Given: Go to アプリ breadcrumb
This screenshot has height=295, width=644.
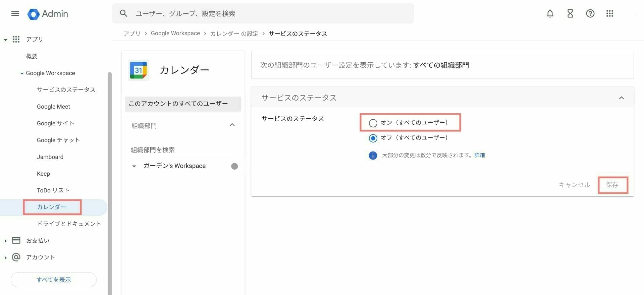Looking at the screenshot, I should coord(132,34).
